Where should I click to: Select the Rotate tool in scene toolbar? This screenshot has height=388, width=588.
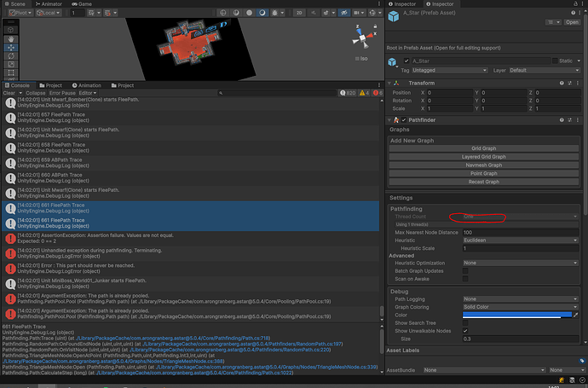click(x=11, y=56)
